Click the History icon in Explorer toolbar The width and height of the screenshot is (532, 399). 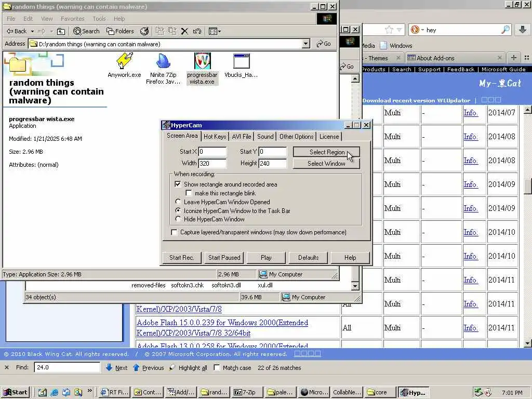click(x=144, y=31)
